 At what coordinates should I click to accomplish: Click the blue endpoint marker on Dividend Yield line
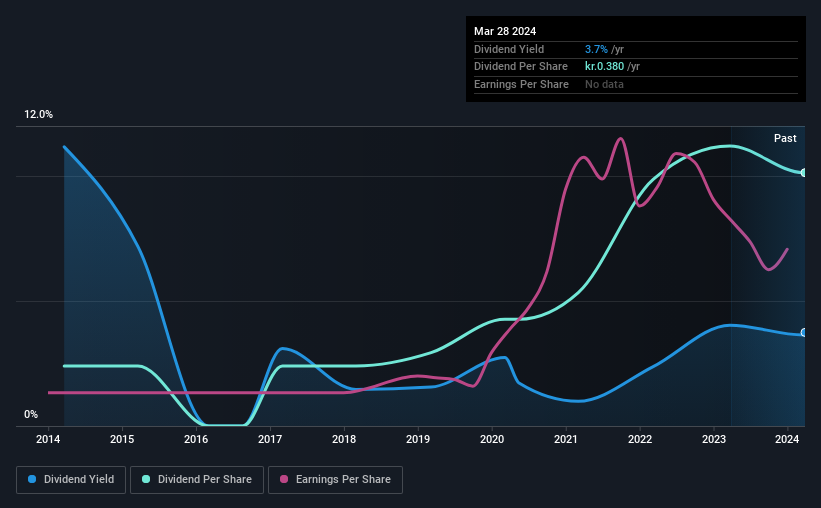(x=804, y=333)
